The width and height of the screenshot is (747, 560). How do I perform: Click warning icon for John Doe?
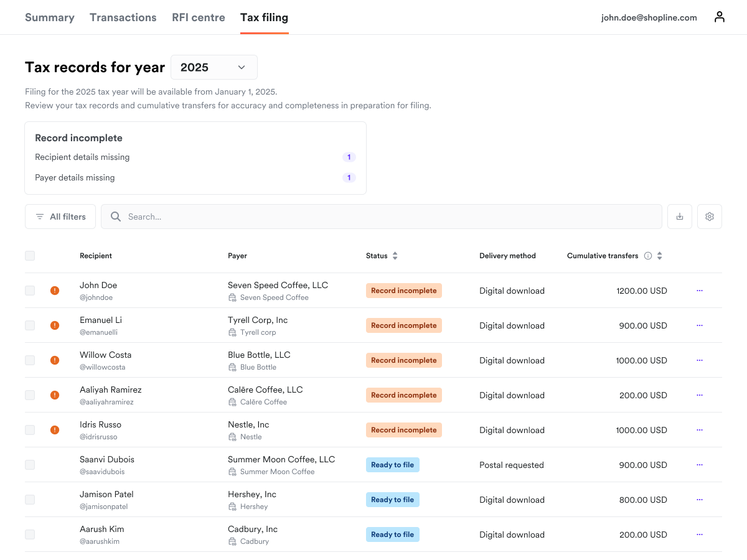click(x=55, y=291)
